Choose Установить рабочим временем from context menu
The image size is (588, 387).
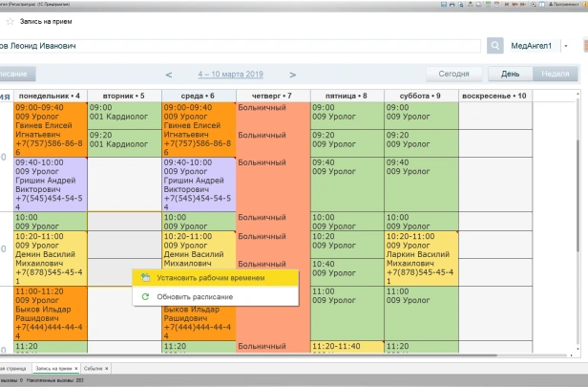215,278
